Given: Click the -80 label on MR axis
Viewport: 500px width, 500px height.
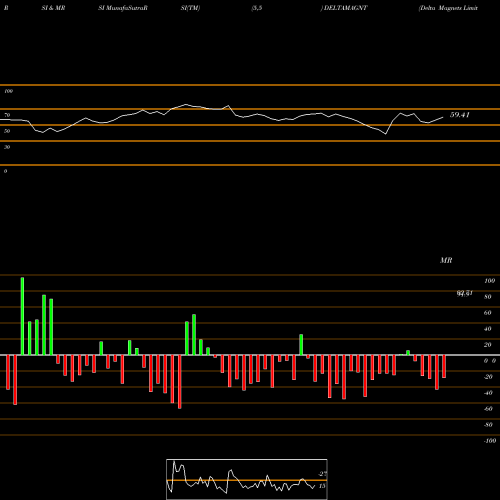Looking at the screenshot, I should 488,425.
